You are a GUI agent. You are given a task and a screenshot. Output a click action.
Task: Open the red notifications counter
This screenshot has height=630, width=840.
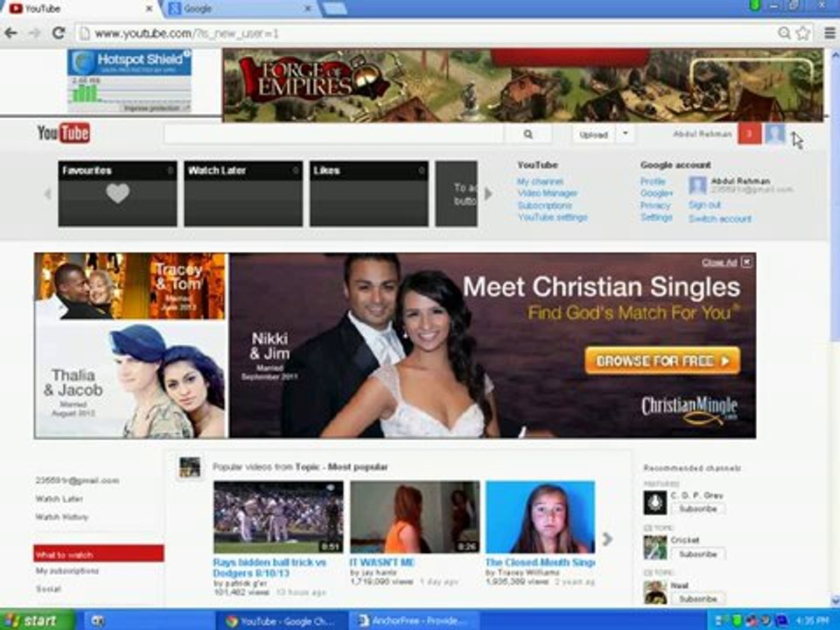tap(749, 134)
